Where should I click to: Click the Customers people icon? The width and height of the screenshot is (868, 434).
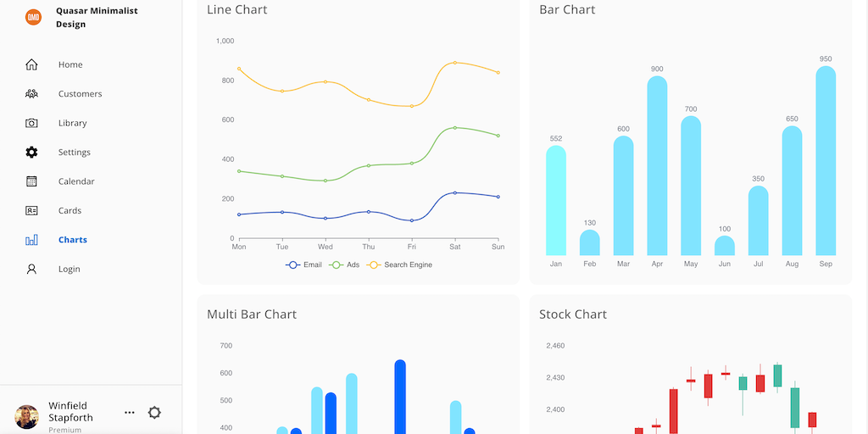(x=31, y=94)
